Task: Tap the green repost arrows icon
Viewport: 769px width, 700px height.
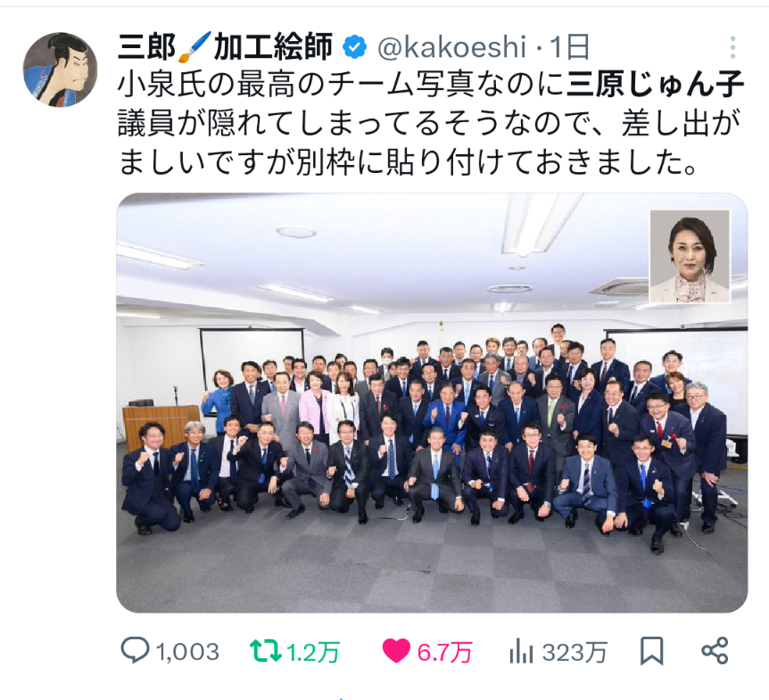Action: [265, 650]
